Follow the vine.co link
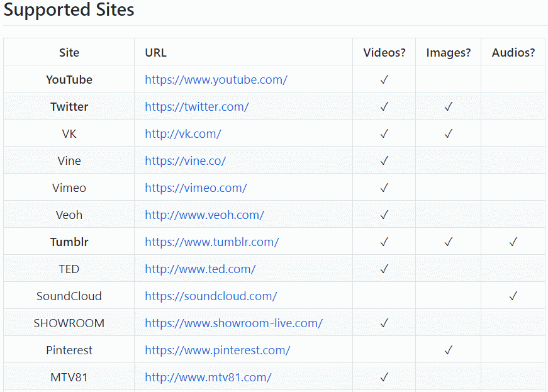Image resolution: width=548 pixels, height=392 pixels. pos(185,161)
